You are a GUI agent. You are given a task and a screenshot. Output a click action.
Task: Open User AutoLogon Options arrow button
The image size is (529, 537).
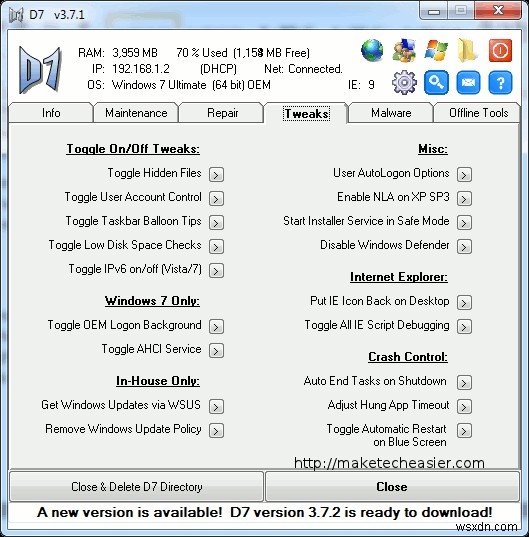pyautogui.click(x=464, y=174)
